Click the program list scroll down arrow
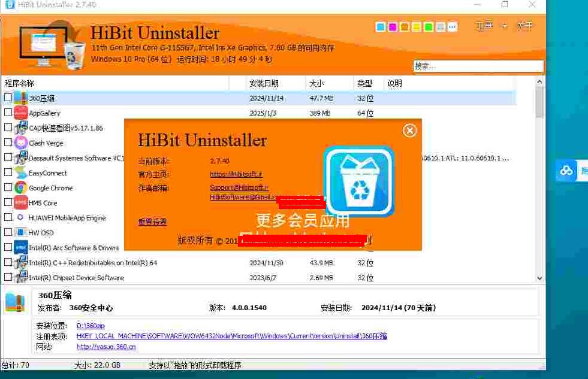Viewport: 588px width, 379px height. 539,278
